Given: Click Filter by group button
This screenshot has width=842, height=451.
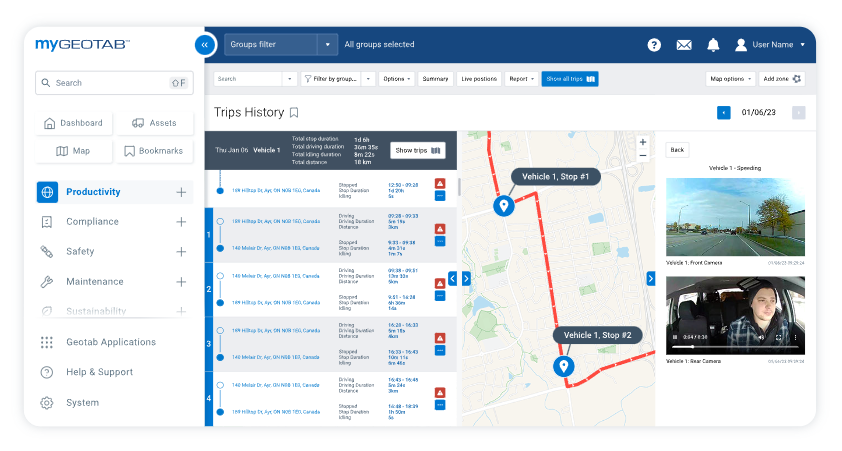Looking at the screenshot, I should [x=331, y=79].
